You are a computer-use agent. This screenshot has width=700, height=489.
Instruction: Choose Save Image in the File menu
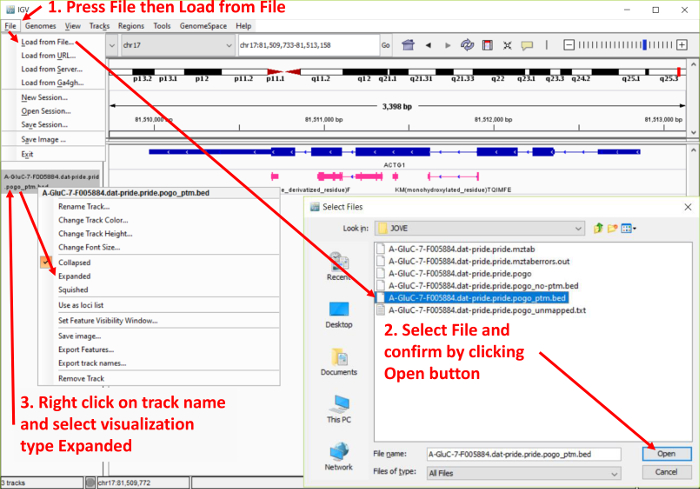click(43, 139)
